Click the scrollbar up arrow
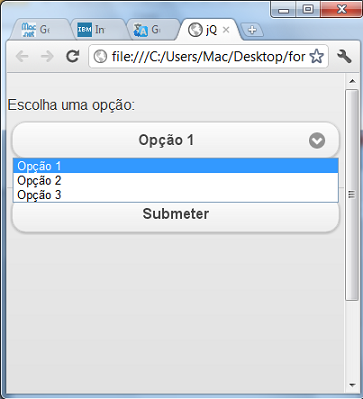This screenshot has height=399, width=363. [x=352, y=81]
